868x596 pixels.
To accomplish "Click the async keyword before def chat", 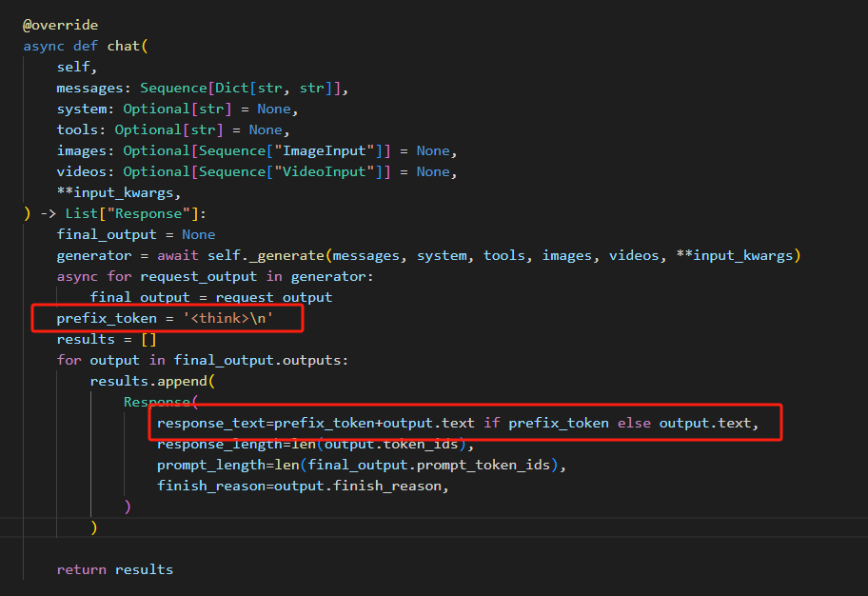I will click(x=43, y=45).
